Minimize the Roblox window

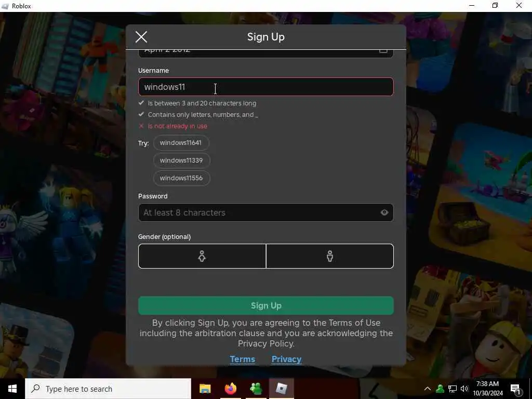[x=472, y=6]
